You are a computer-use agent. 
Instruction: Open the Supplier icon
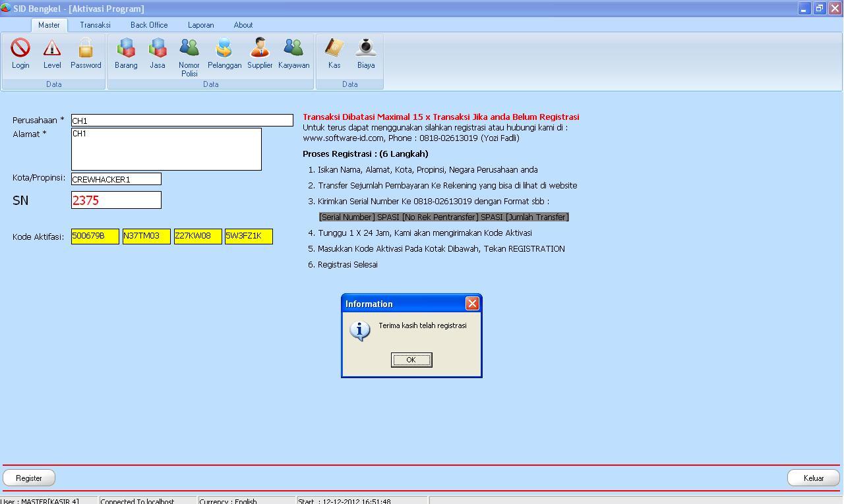(260, 53)
